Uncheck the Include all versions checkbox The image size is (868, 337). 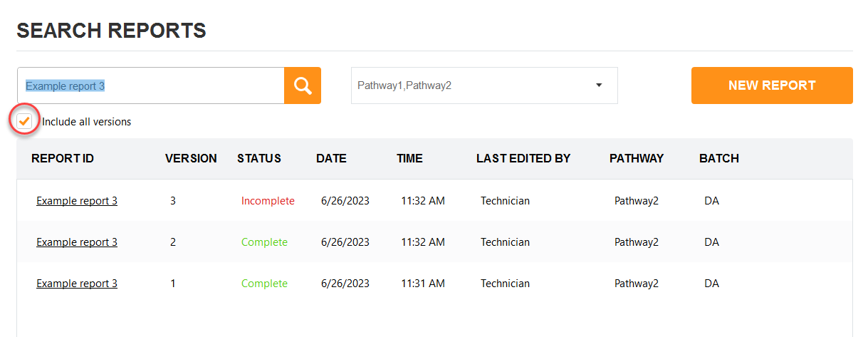click(24, 121)
